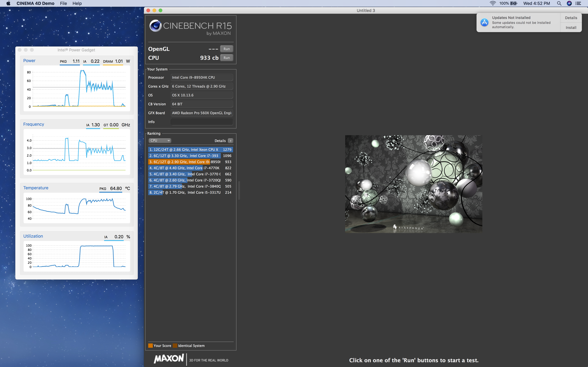The image size is (588, 367).
Task: Run the CPU benchmark test
Action: 226,58
